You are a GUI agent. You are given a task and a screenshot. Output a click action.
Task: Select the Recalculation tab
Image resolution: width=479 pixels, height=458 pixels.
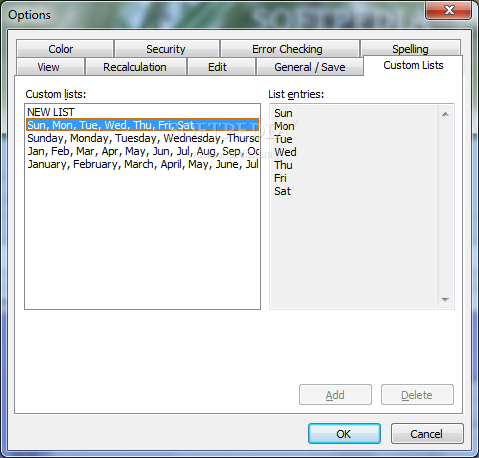(x=135, y=67)
